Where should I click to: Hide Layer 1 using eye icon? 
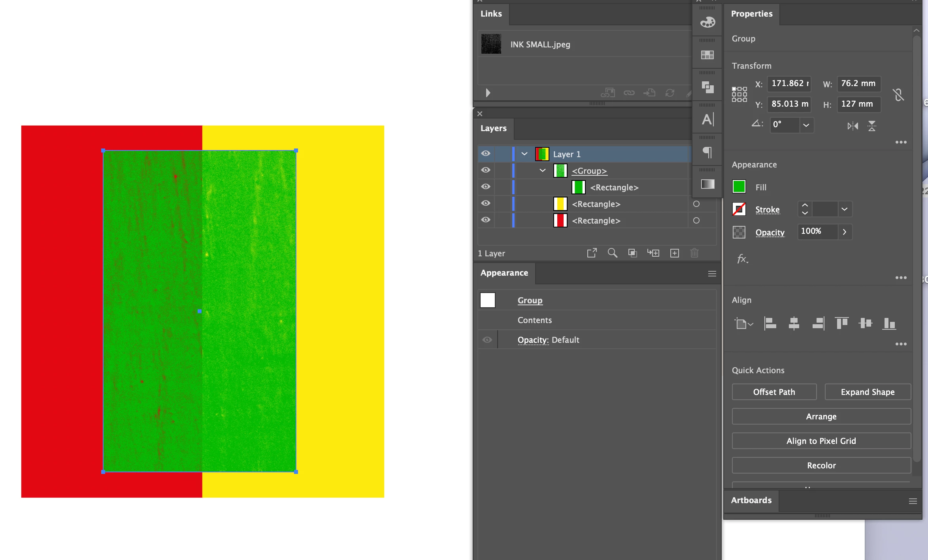click(486, 154)
